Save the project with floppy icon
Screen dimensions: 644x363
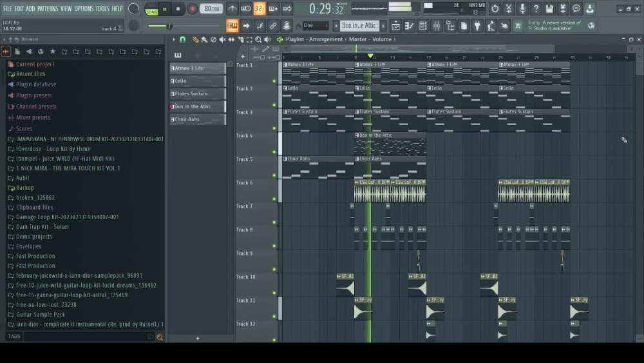[x=549, y=8]
